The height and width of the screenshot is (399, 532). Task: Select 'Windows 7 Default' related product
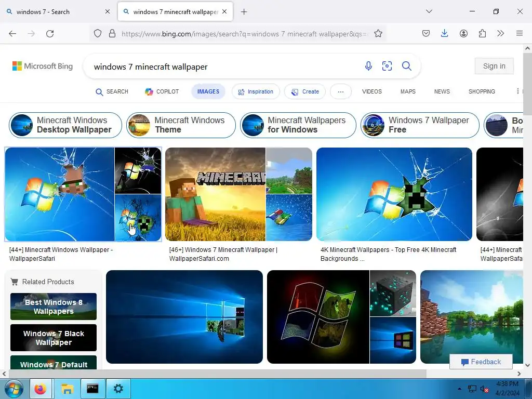pos(54,362)
